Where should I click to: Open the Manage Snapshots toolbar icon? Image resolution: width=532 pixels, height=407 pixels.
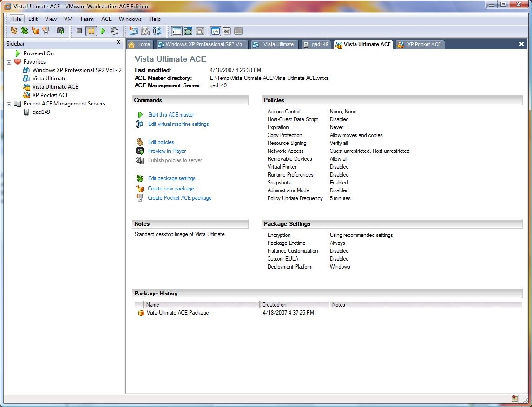point(157,31)
